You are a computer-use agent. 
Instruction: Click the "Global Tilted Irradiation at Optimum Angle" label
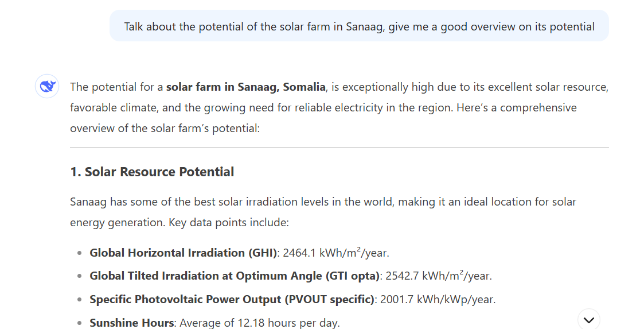[x=235, y=276]
